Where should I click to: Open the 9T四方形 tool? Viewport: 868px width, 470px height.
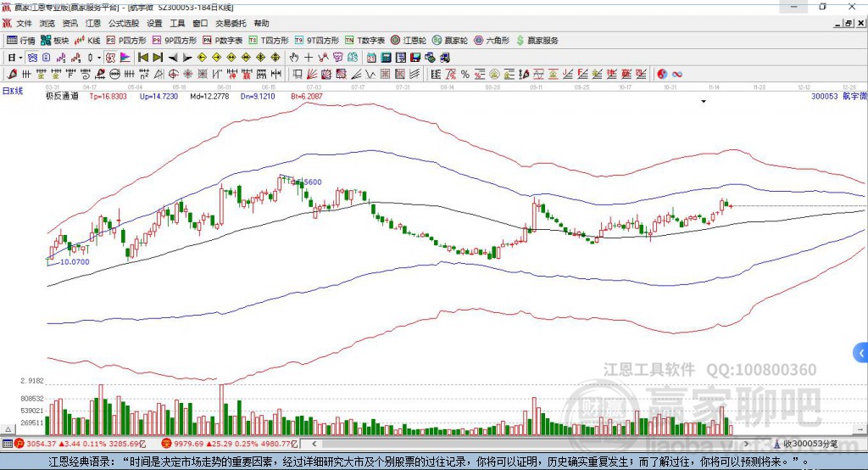(x=317, y=41)
